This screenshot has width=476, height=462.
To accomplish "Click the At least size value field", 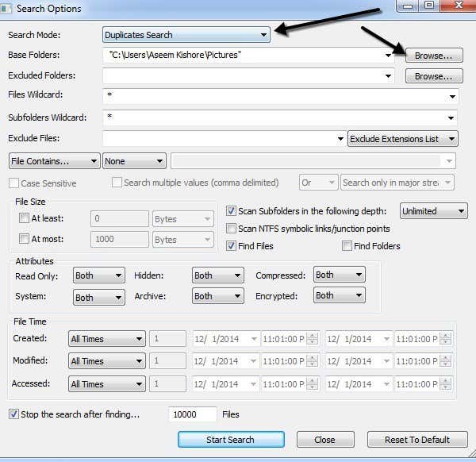I will tap(120, 218).
